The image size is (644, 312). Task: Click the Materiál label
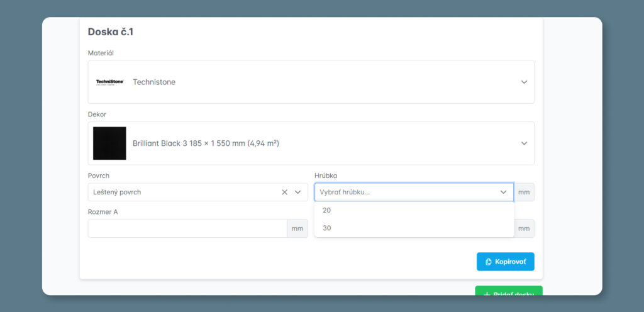pyautogui.click(x=101, y=53)
